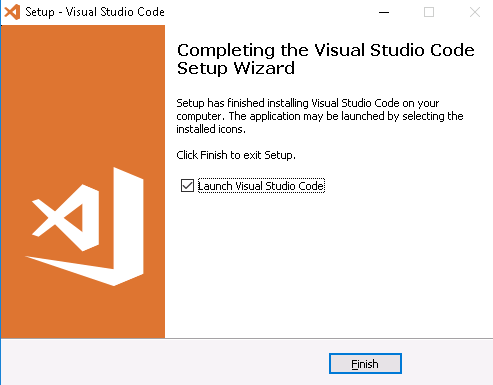Click the large Visual Studio Code logo
The image size is (493, 385).
tap(85, 227)
